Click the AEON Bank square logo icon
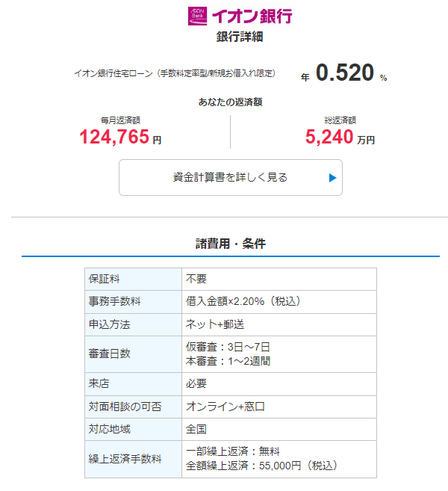Image resolution: width=448 pixels, height=491 pixels. [199, 14]
